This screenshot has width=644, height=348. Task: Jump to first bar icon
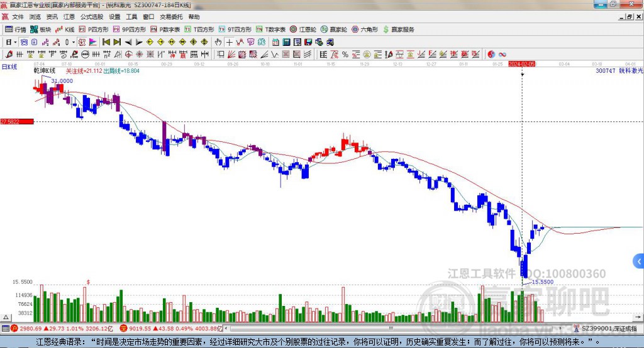106,42
